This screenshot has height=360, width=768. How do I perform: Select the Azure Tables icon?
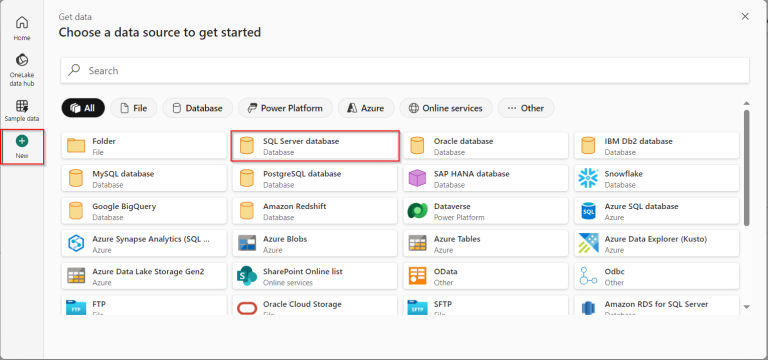click(417, 243)
